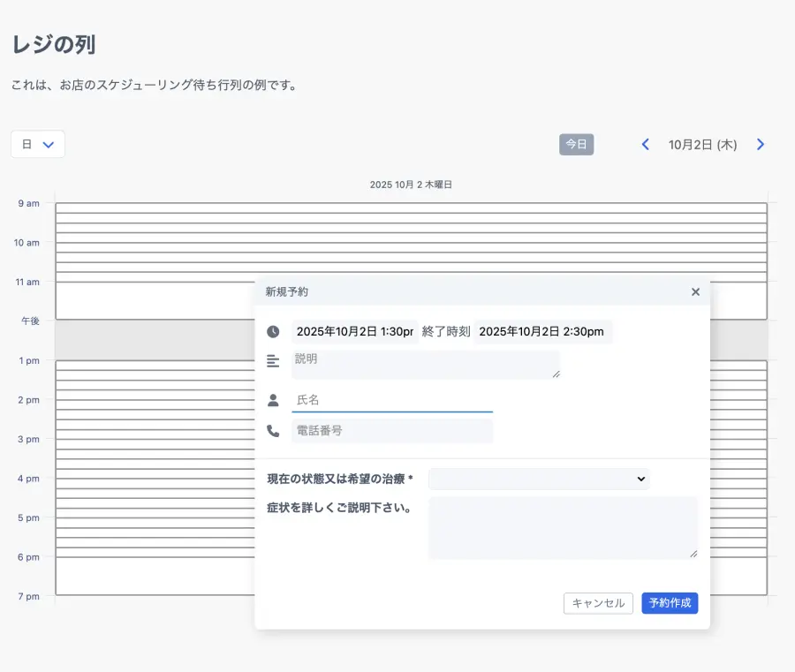Click the 10月2日 (木) date label
The height and width of the screenshot is (672, 795).
point(702,145)
